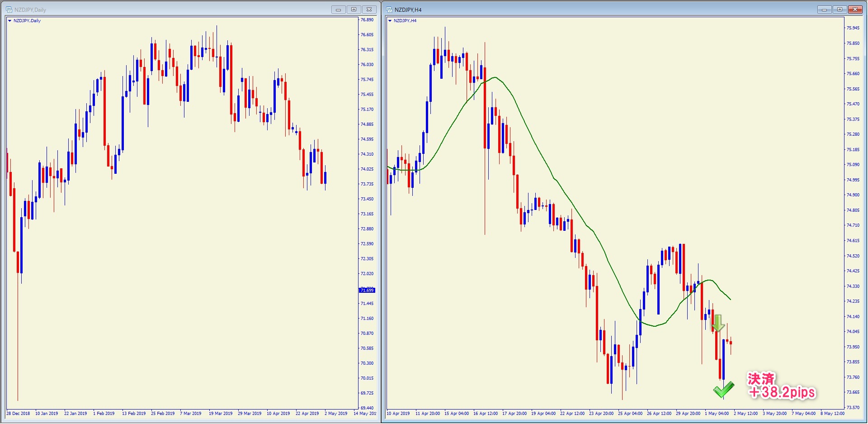Image resolution: width=868 pixels, height=424 pixels.
Task: Click the 75.945 price level on H4 scale
Action: [853, 28]
